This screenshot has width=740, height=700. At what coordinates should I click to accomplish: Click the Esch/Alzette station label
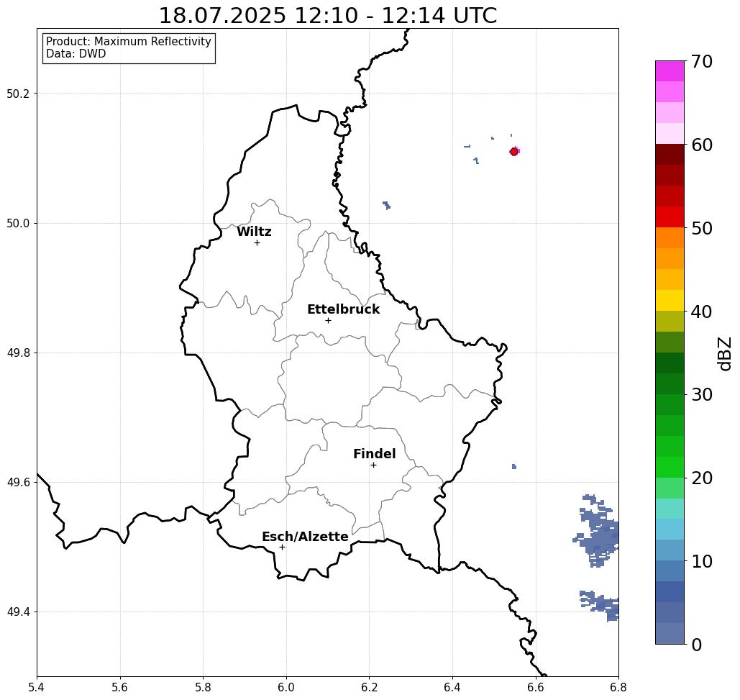point(305,537)
